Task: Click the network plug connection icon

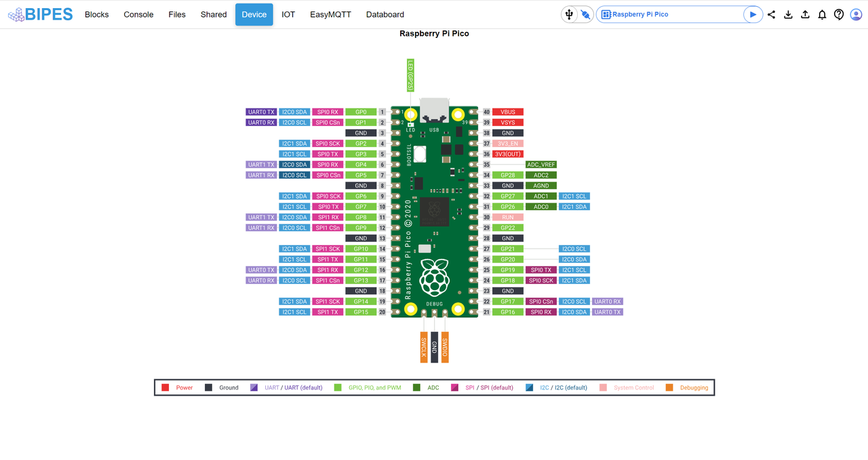Action: 586,14
